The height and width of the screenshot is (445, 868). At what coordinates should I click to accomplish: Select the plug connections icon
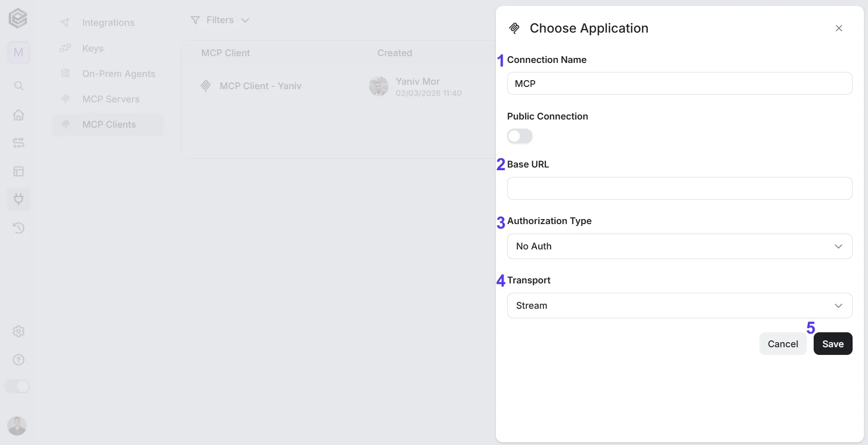coord(19,199)
